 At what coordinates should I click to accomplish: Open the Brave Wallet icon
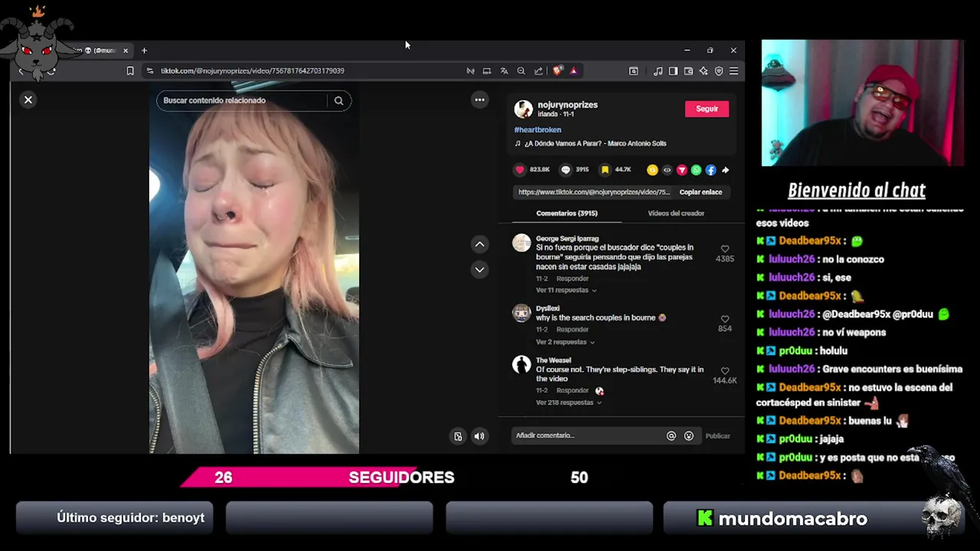(688, 70)
